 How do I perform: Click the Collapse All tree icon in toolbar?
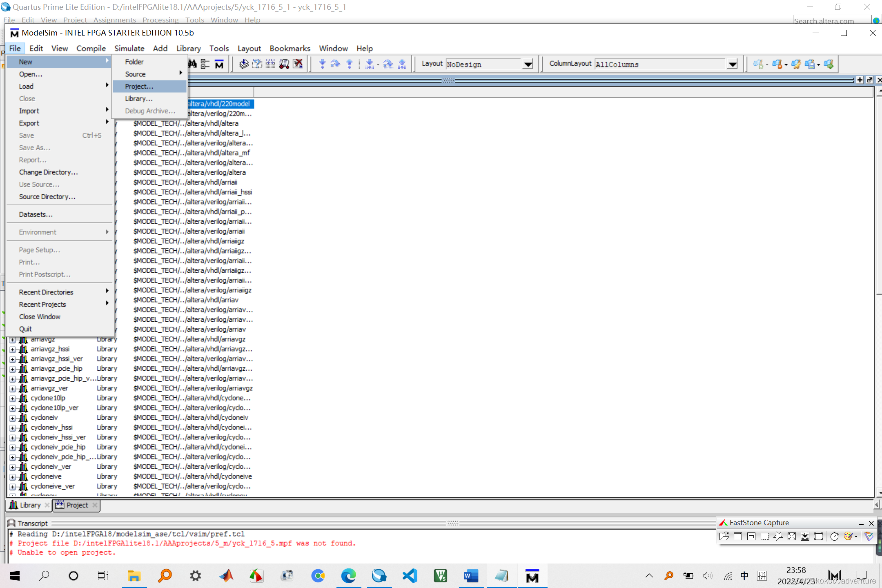coord(205,64)
